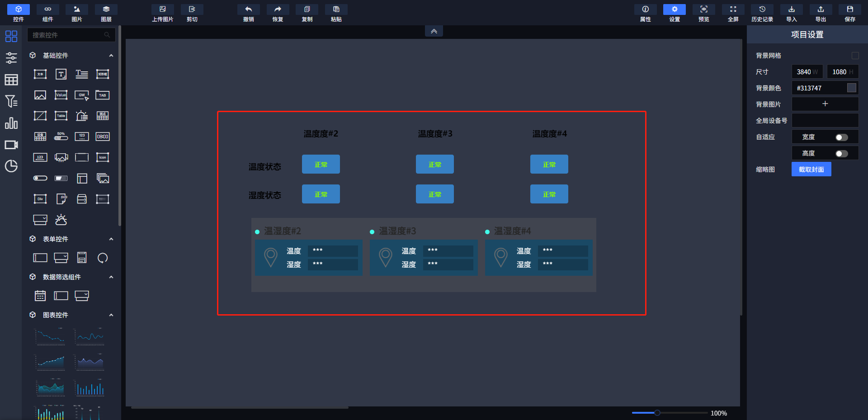The width and height of the screenshot is (868, 420).
Task: Click the 温度状态 正常 button under 温湿度#2
Action: pos(321,165)
